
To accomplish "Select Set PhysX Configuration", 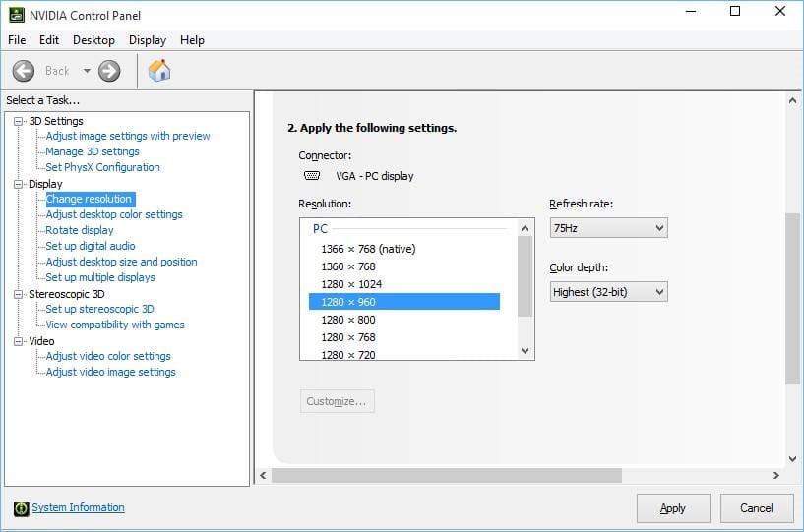I will [x=102, y=167].
